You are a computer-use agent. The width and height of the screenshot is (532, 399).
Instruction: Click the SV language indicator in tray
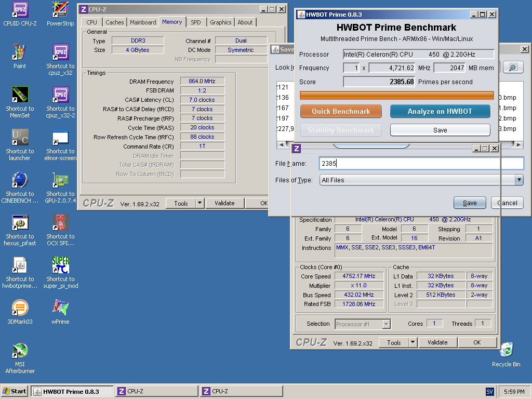click(489, 392)
